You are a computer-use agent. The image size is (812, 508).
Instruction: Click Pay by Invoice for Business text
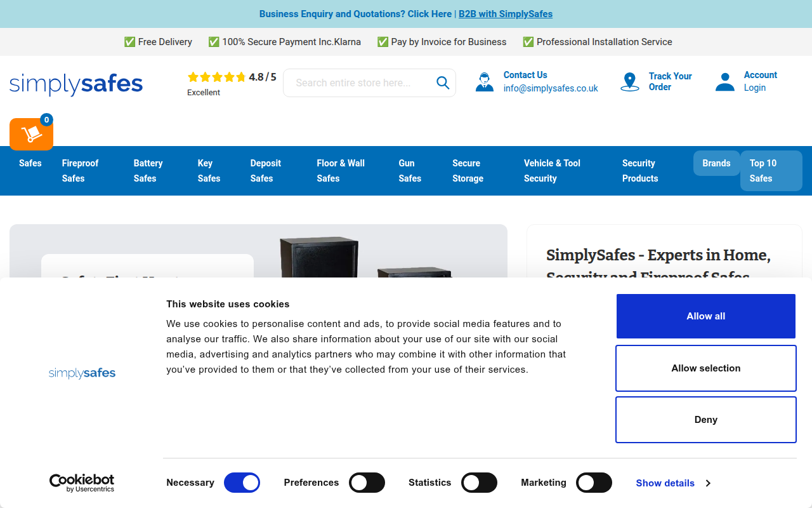[x=449, y=42]
